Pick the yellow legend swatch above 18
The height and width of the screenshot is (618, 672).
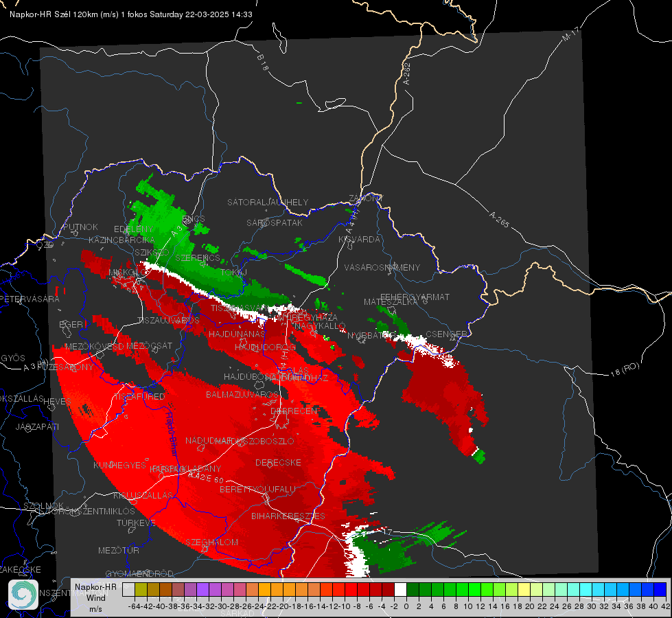tap(524, 590)
